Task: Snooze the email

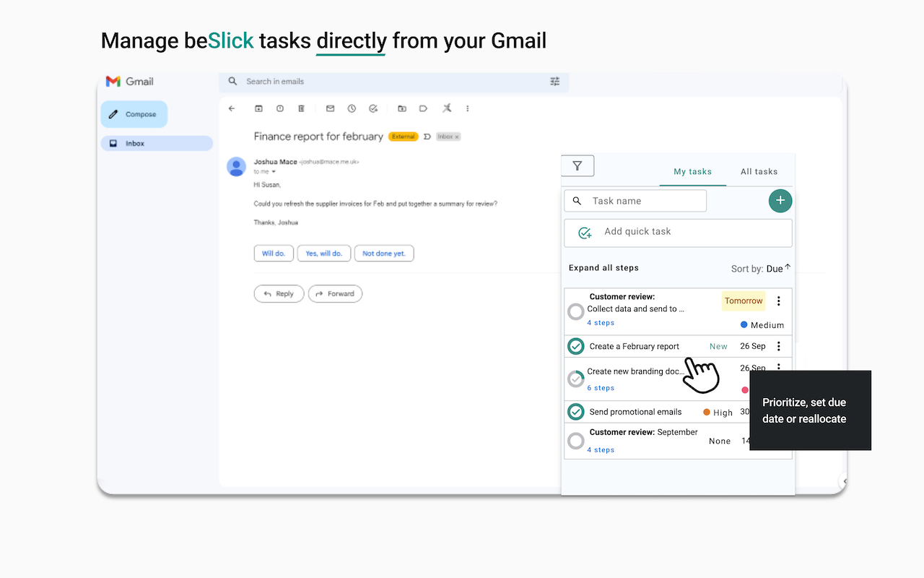Action: point(352,108)
